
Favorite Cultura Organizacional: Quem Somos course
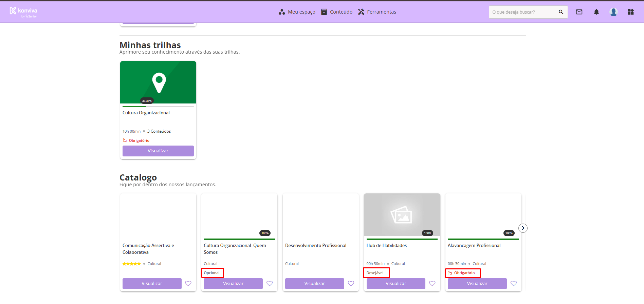click(270, 283)
